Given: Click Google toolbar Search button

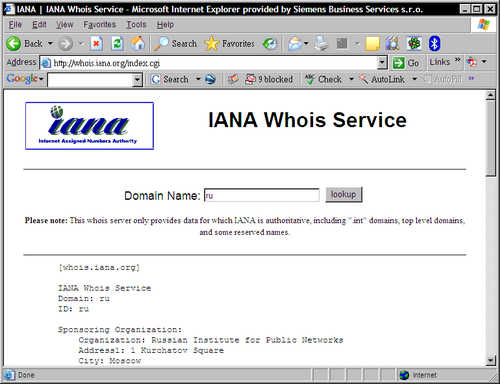Looking at the screenshot, I should (x=169, y=79).
